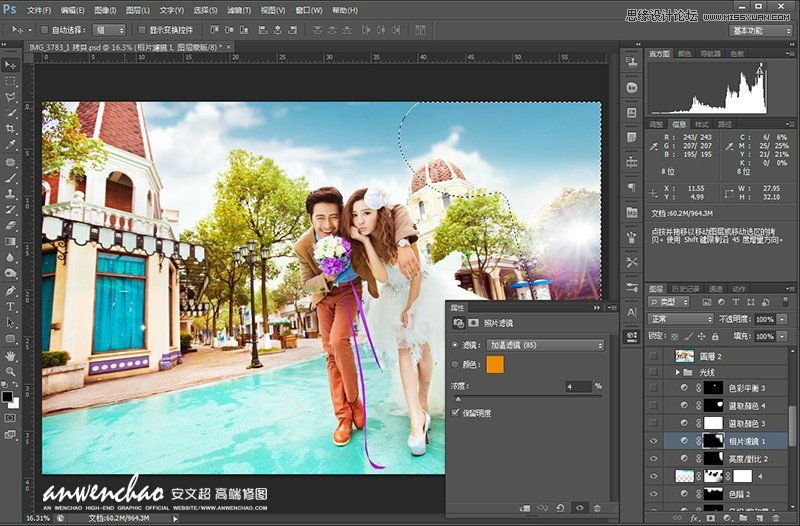
Task: Click the new group folder icon
Action: click(743, 518)
